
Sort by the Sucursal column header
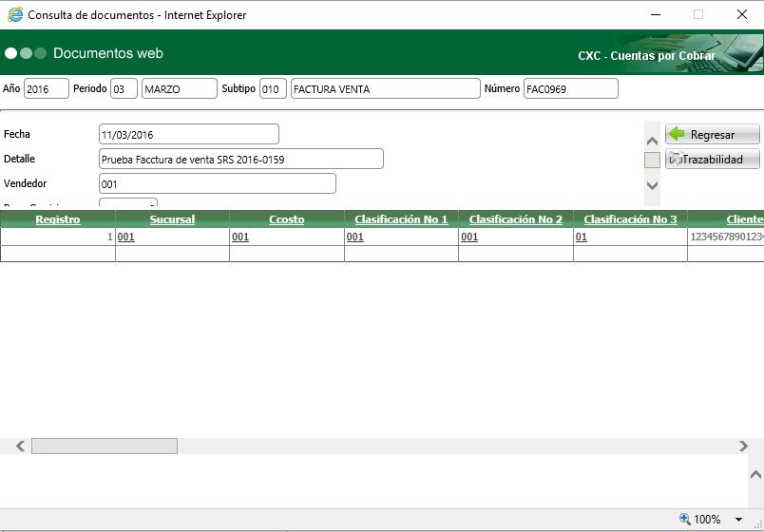(x=172, y=219)
